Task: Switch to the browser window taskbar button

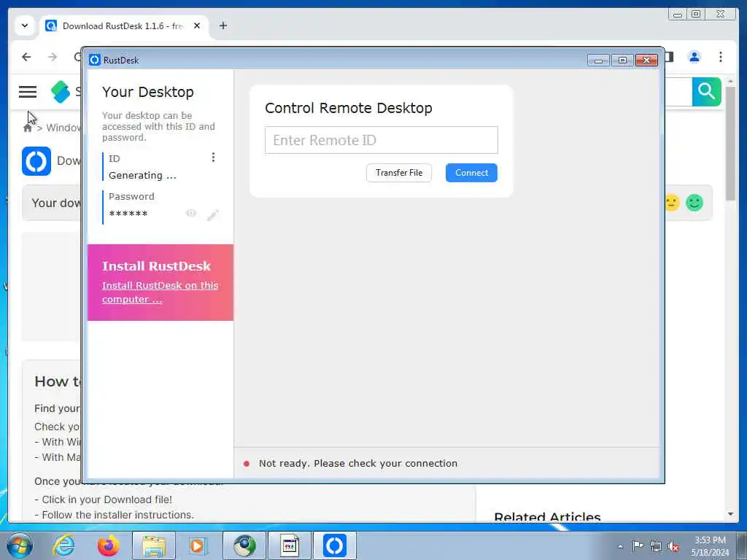Action: (x=244, y=545)
